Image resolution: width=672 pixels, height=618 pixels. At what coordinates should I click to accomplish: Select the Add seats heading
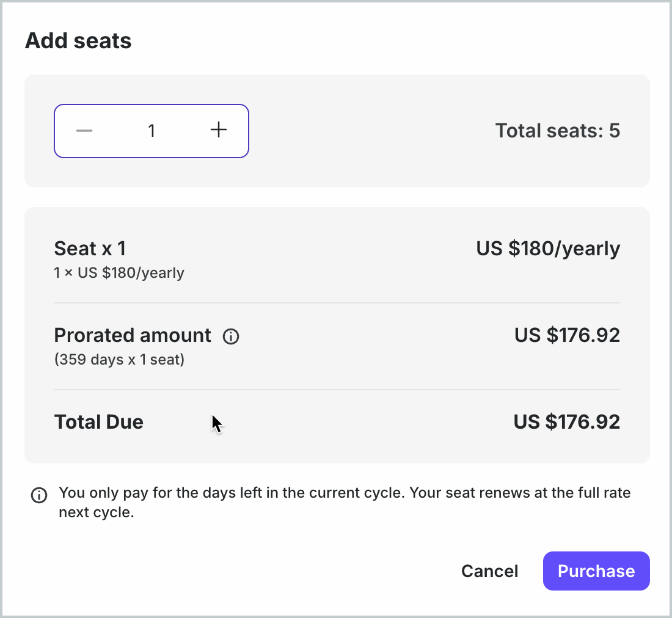(78, 41)
